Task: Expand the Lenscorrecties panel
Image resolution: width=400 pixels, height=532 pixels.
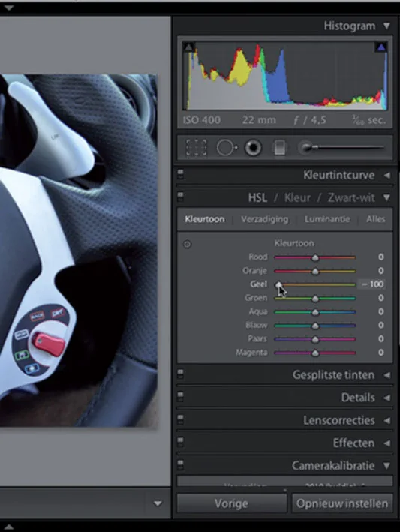Action: [x=386, y=420]
